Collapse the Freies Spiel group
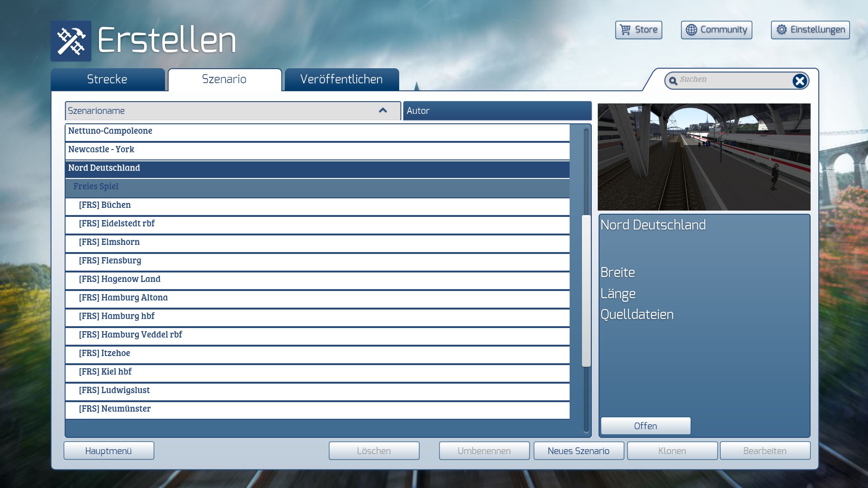Screen dimensions: 868x488 (x=96, y=187)
